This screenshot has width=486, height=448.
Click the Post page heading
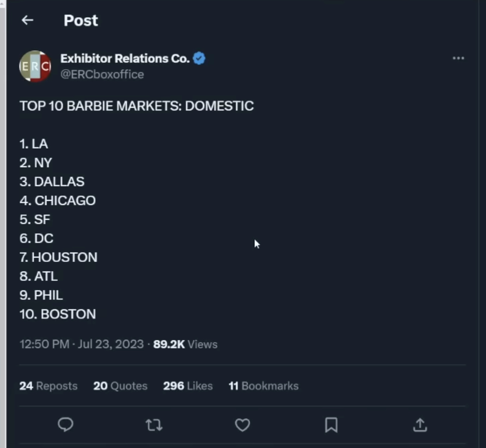(x=81, y=20)
